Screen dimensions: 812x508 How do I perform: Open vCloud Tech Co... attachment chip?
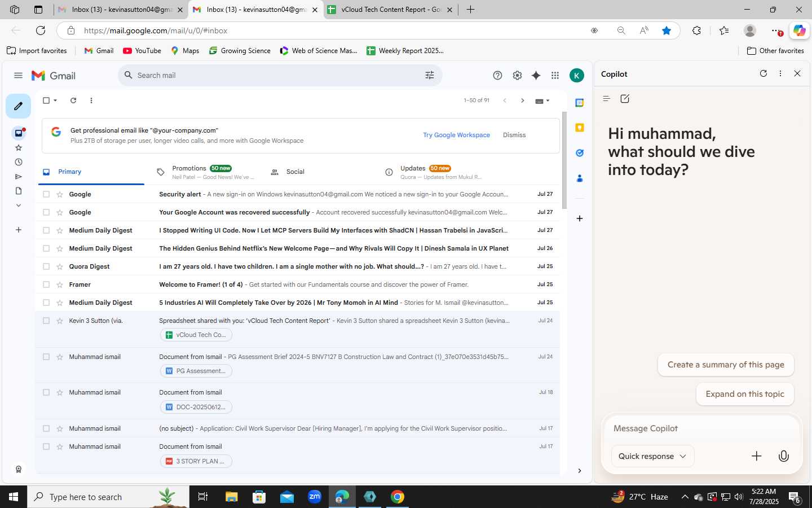coord(196,335)
